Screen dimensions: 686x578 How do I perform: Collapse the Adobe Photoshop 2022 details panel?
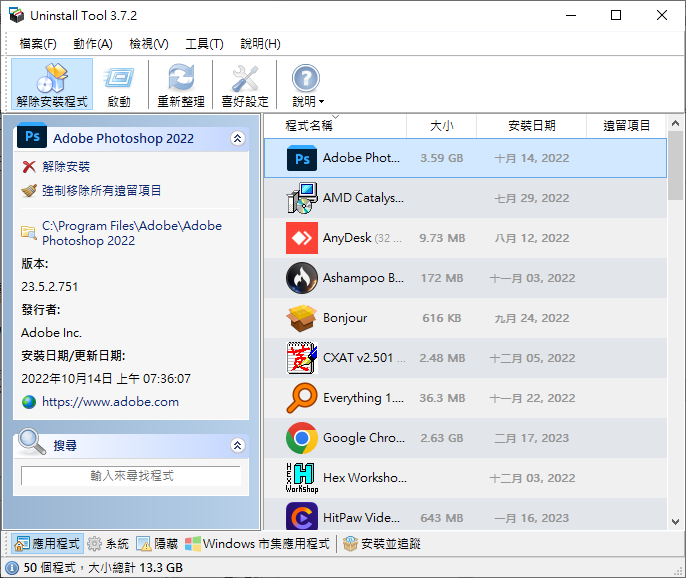(238, 139)
